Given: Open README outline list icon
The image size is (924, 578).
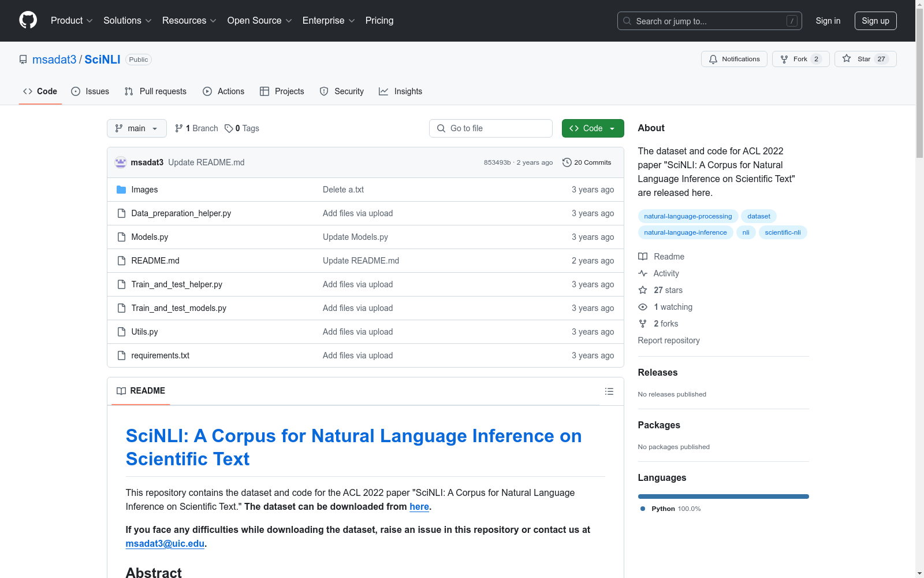Looking at the screenshot, I should [609, 391].
